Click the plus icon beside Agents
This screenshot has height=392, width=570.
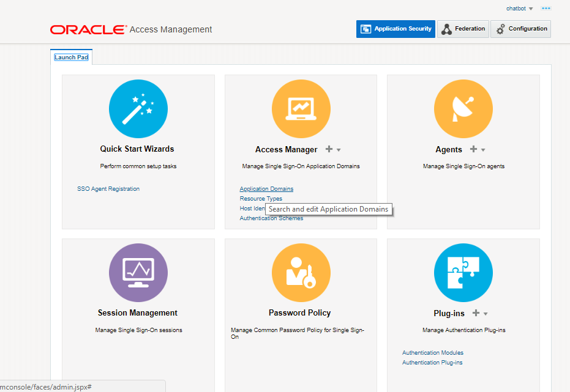pyautogui.click(x=473, y=149)
